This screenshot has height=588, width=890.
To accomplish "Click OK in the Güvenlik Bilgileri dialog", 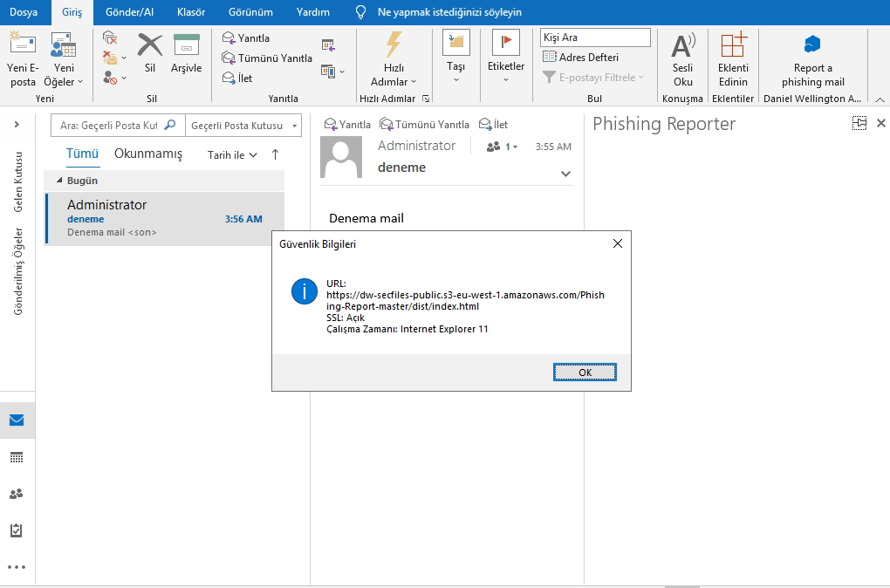I will click(x=584, y=371).
